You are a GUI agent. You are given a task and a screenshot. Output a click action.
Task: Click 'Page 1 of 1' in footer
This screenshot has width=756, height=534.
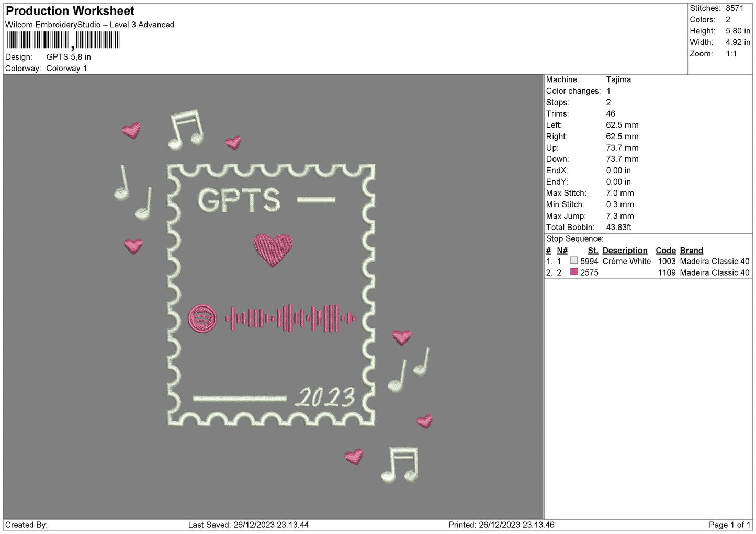(x=729, y=525)
